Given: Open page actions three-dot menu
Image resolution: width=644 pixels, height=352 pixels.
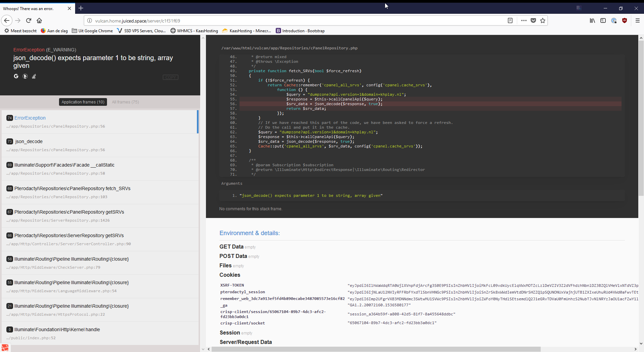Looking at the screenshot, I should click(x=524, y=20).
